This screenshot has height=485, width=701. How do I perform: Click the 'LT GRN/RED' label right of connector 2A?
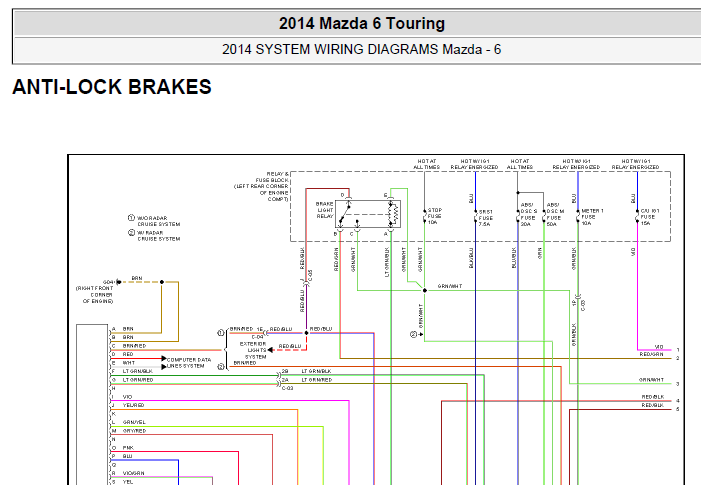[x=317, y=380]
